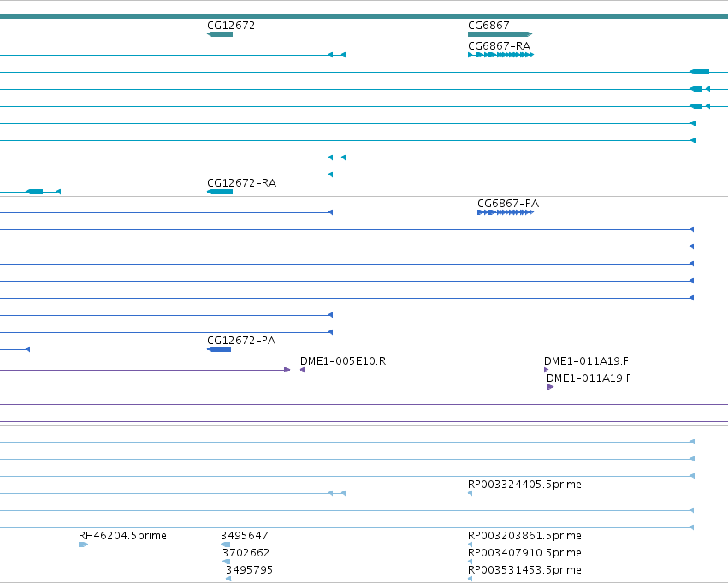The height and width of the screenshot is (583, 728).
Task: Select the RH46204.5prime EST glyph
Action: click(83, 544)
